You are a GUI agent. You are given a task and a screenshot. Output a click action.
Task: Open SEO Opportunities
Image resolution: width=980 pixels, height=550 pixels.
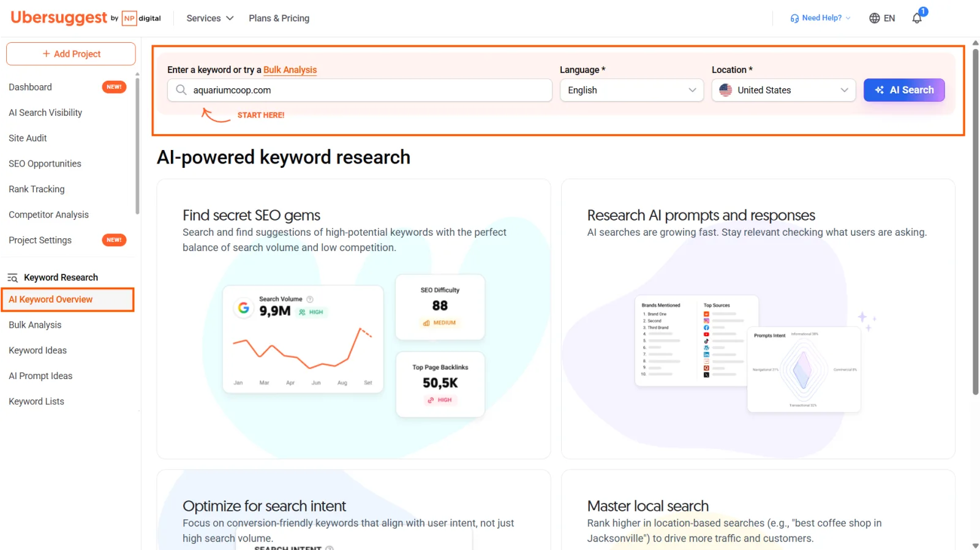tap(45, 164)
